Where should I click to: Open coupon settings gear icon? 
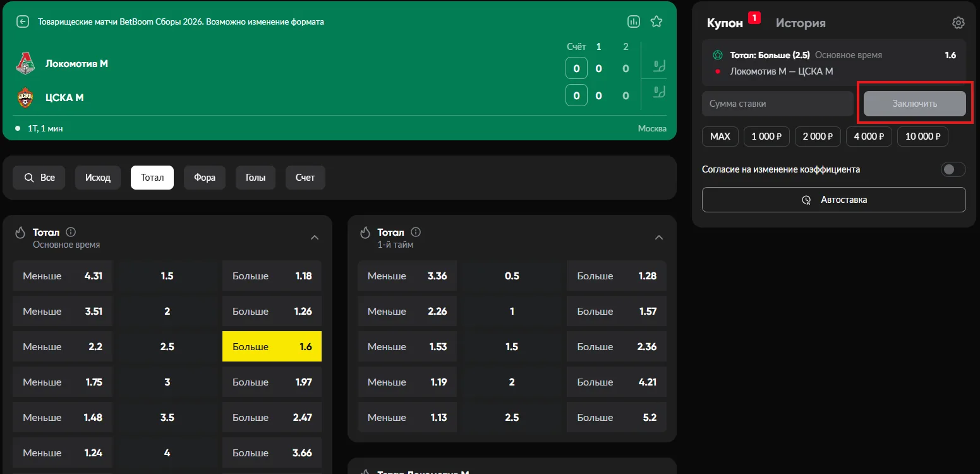point(959,23)
